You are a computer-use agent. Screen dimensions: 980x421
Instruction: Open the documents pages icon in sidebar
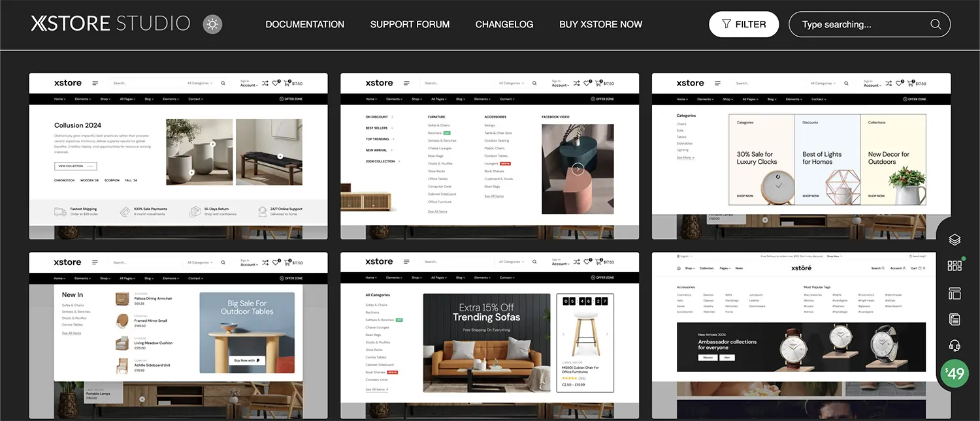(x=955, y=319)
